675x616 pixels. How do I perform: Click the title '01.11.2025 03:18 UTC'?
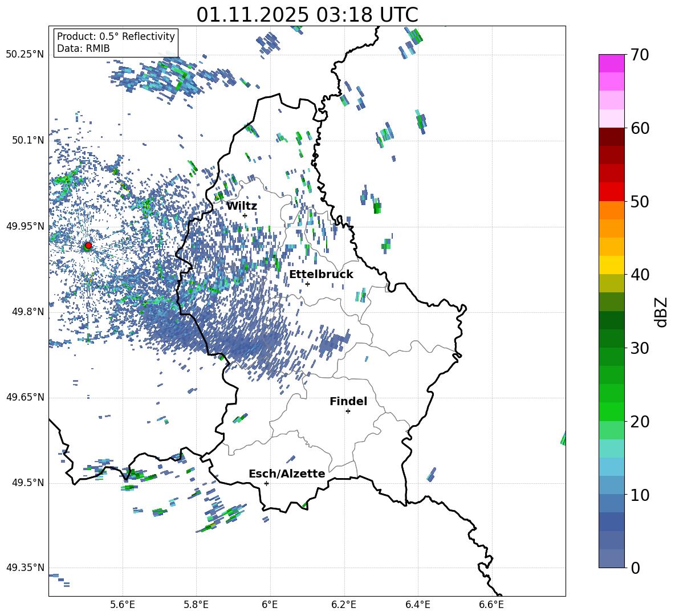coord(307,15)
